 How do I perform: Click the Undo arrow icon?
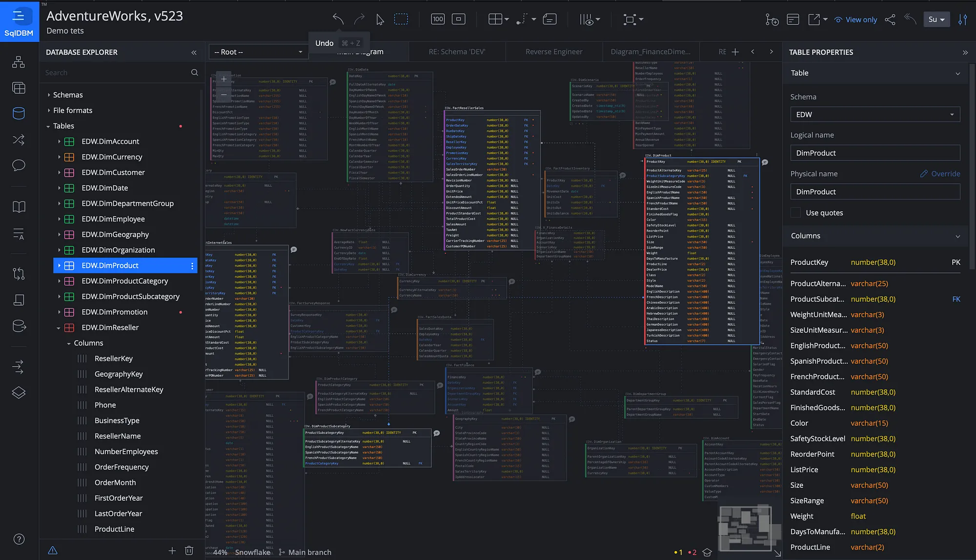pyautogui.click(x=338, y=19)
